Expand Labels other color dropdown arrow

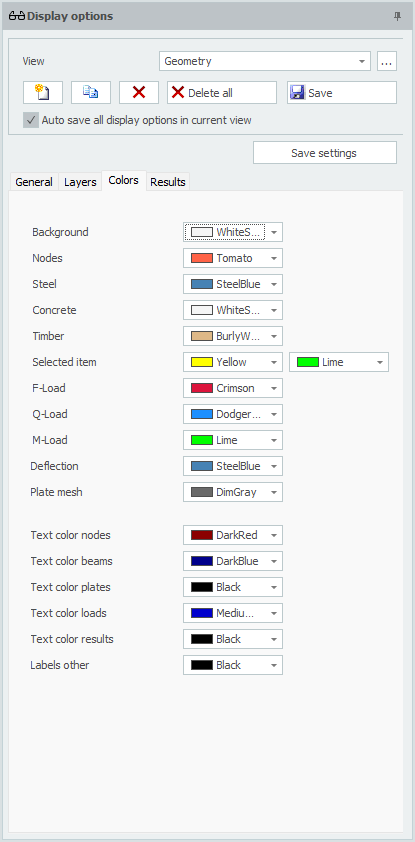click(x=274, y=665)
